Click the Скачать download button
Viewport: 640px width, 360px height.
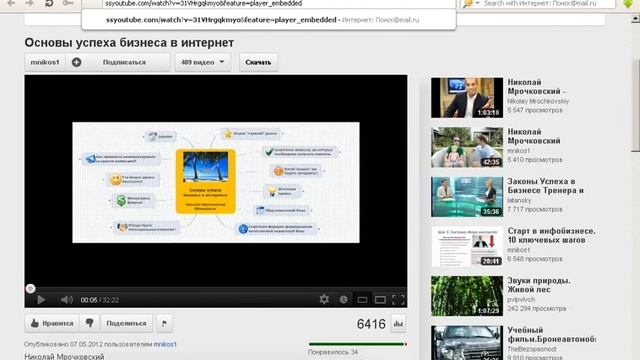point(258,62)
